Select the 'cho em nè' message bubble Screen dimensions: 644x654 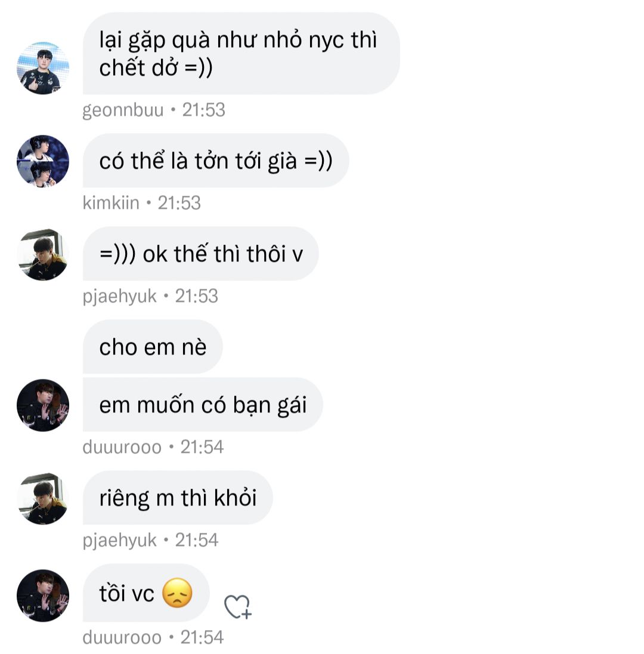click(153, 347)
